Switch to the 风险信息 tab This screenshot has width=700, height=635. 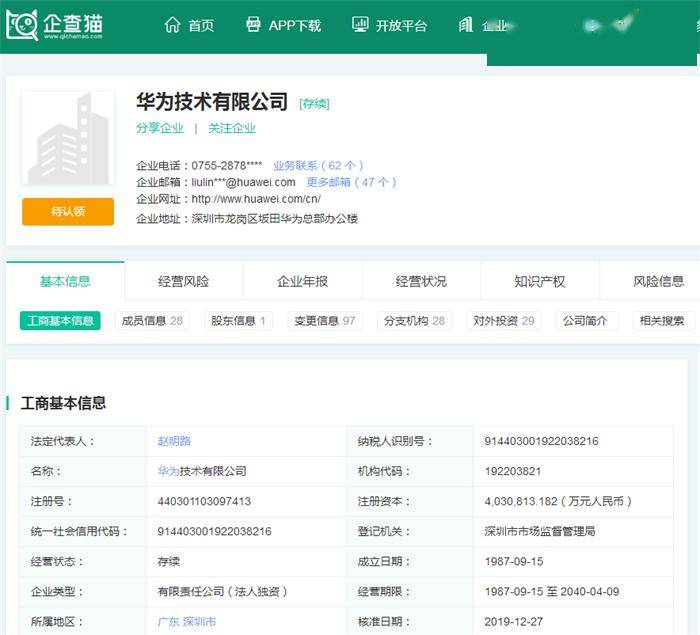pos(658,281)
